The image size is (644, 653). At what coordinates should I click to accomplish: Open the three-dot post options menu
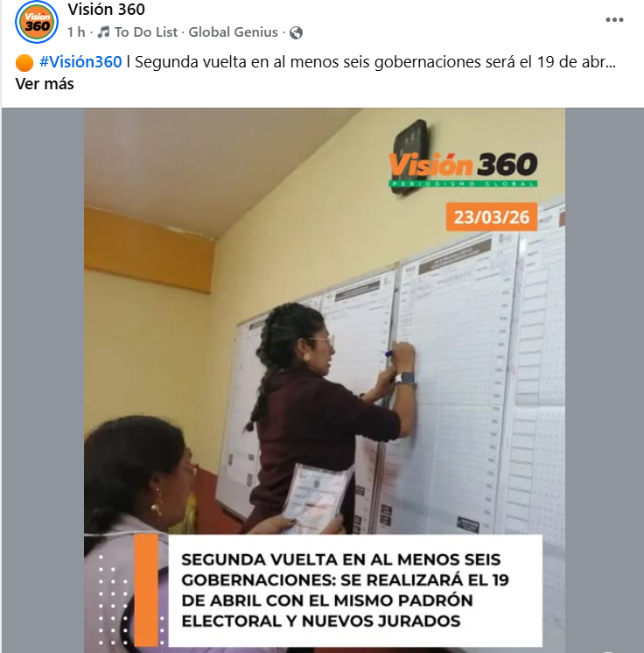(x=614, y=19)
